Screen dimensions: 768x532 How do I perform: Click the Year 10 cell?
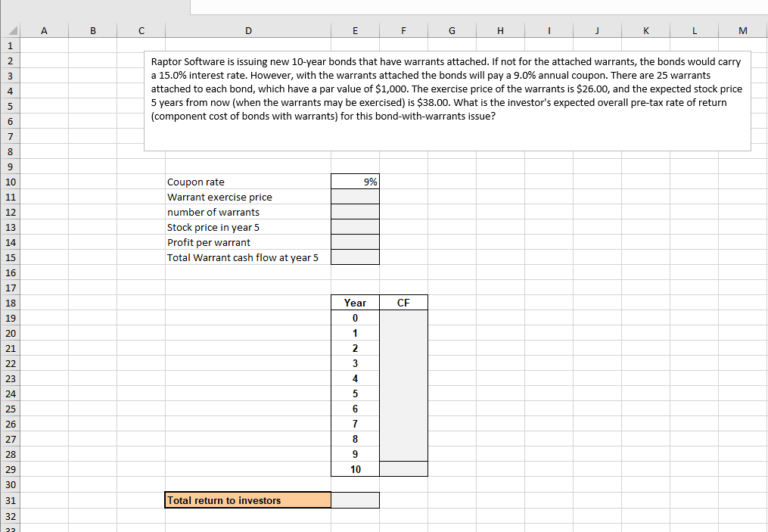tap(355, 469)
